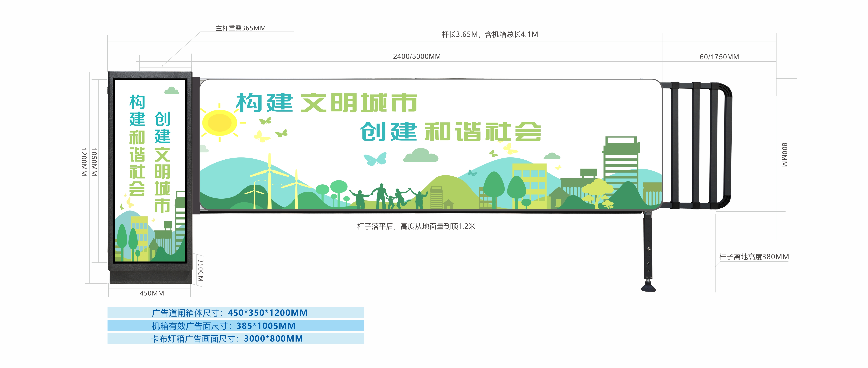
Task: Click the 2400/3000MM dimension label
Action: tap(417, 57)
